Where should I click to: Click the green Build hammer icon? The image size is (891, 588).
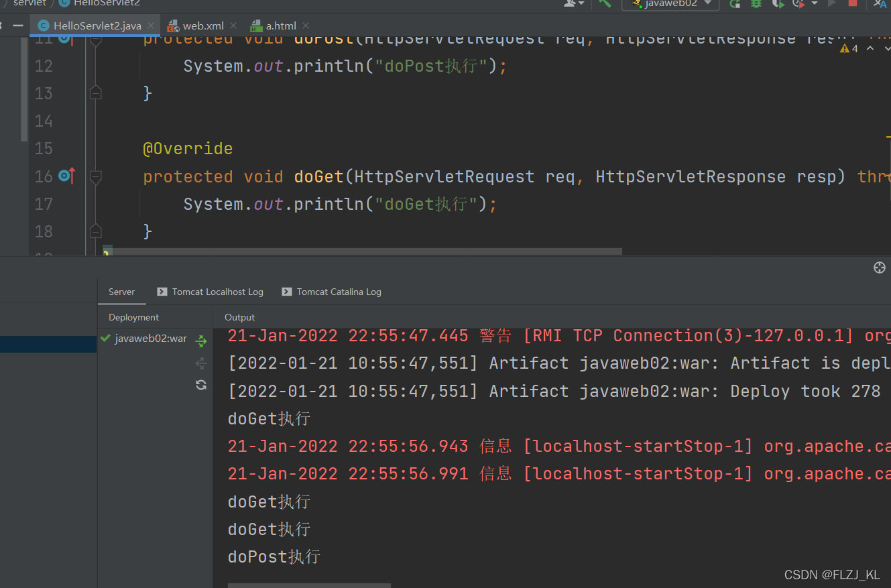click(x=605, y=3)
